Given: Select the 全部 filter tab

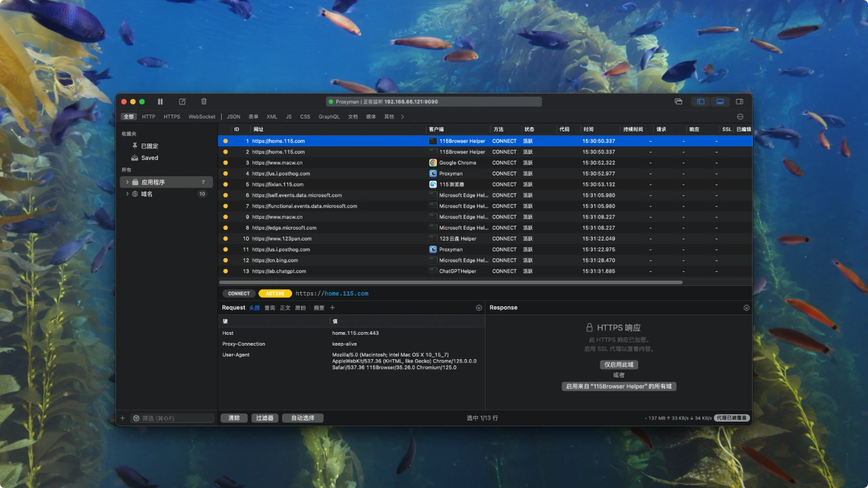Looking at the screenshot, I should click(x=129, y=117).
